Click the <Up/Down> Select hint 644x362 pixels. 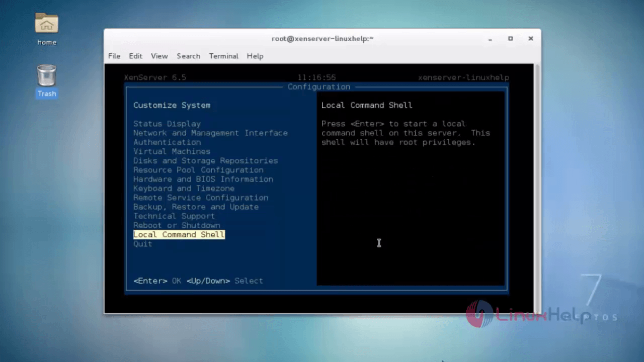(x=224, y=281)
